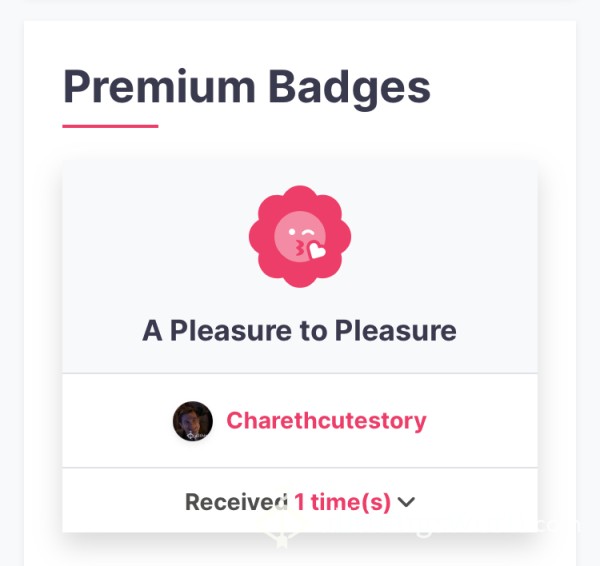
Task: Click the word "Badges" in the heading
Action: click(349, 90)
